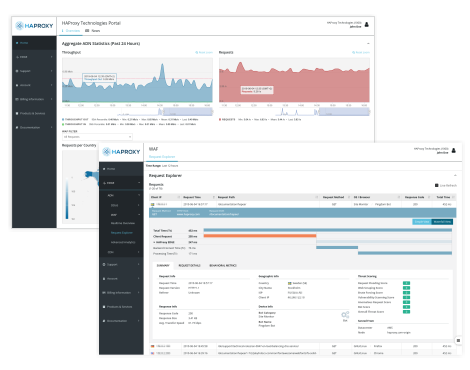Click the bot gears icon in Device Info

[x=345, y=315]
